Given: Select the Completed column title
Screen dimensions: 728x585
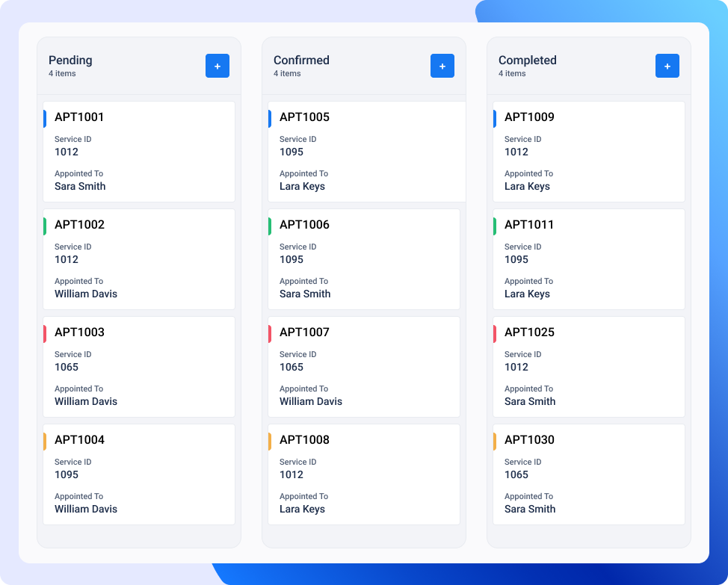Looking at the screenshot, I should (528, 61).
